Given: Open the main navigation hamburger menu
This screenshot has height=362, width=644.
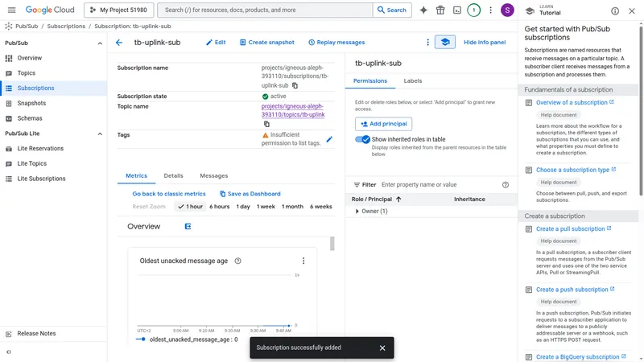Looking at the screenshot, I should click(x=11, y=10).
